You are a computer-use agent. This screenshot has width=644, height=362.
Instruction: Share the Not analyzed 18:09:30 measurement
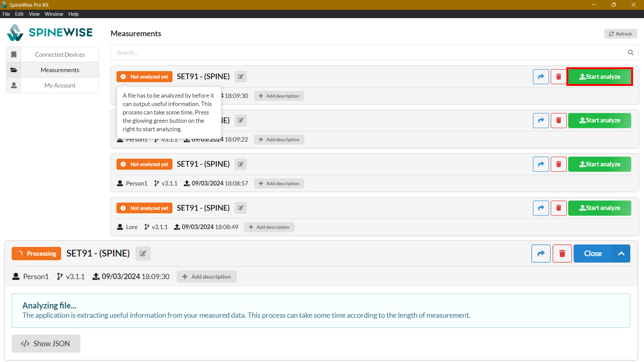click(x=541, y=77)
